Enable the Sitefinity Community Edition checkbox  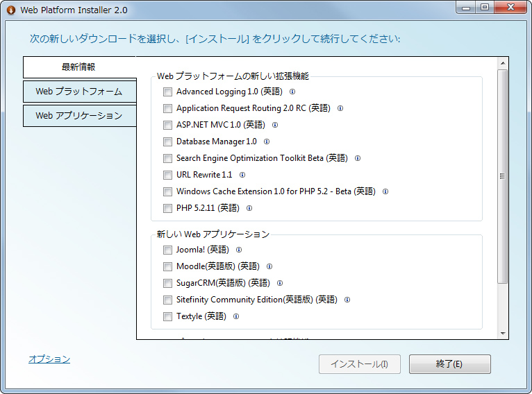[167, 300]
